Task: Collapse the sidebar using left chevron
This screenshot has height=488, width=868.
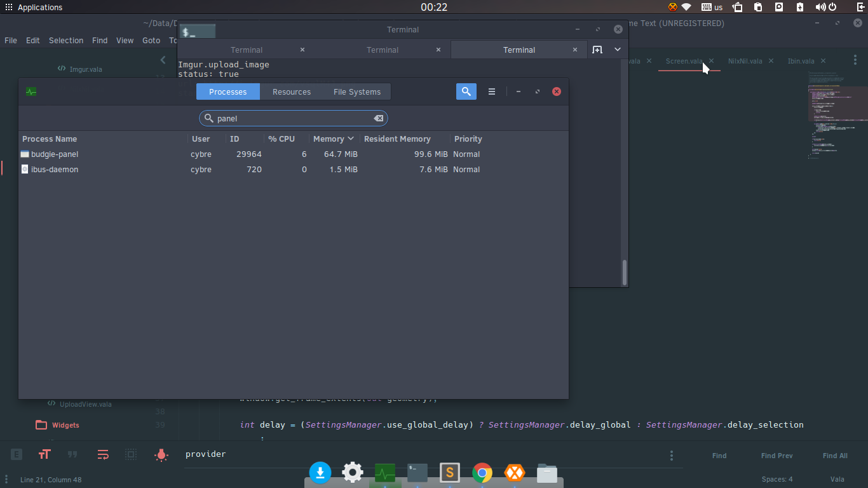Action: tap(163, 60)
